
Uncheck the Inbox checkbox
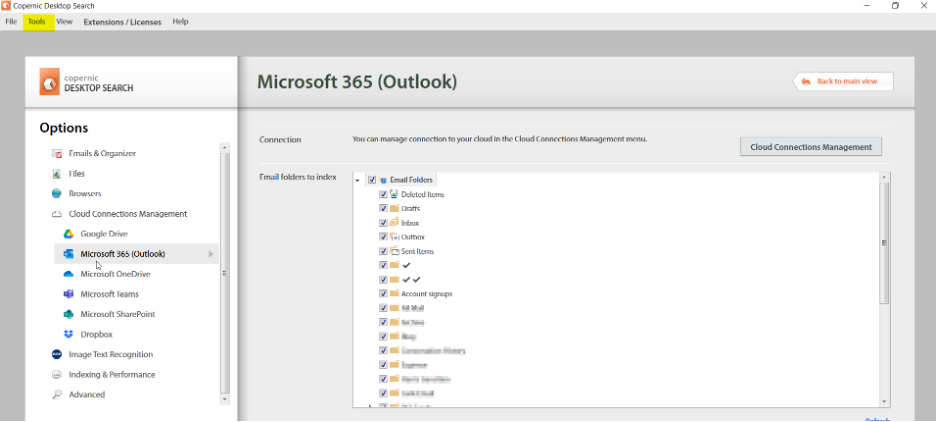pos(383,223)
